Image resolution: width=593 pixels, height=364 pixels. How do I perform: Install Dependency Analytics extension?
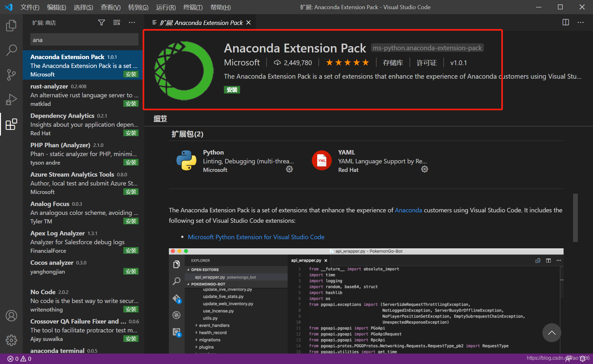(131, 133)
